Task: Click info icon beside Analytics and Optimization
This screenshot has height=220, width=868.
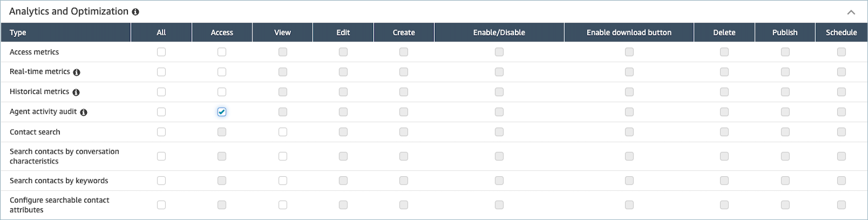Action: [x=136, y=12]
